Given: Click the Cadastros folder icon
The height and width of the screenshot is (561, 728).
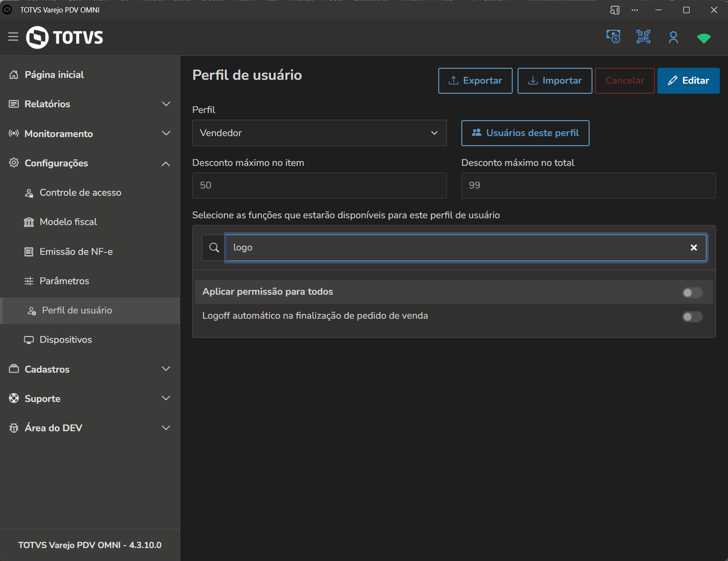Looking at the screenshot, I should click(x=14, y=369).
